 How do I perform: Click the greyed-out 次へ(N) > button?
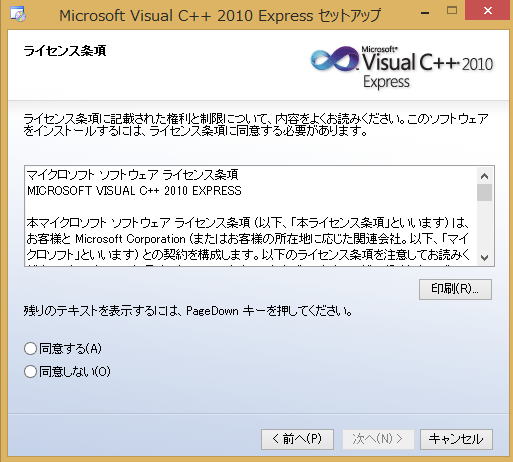click(x=378, y=439)
